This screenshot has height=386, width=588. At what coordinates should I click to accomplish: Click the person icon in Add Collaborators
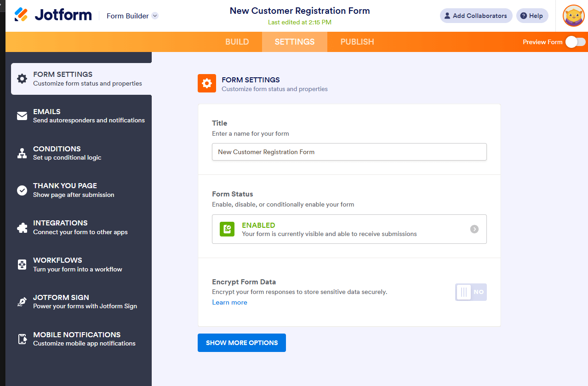pyautogui.click(x=447, y=16)
